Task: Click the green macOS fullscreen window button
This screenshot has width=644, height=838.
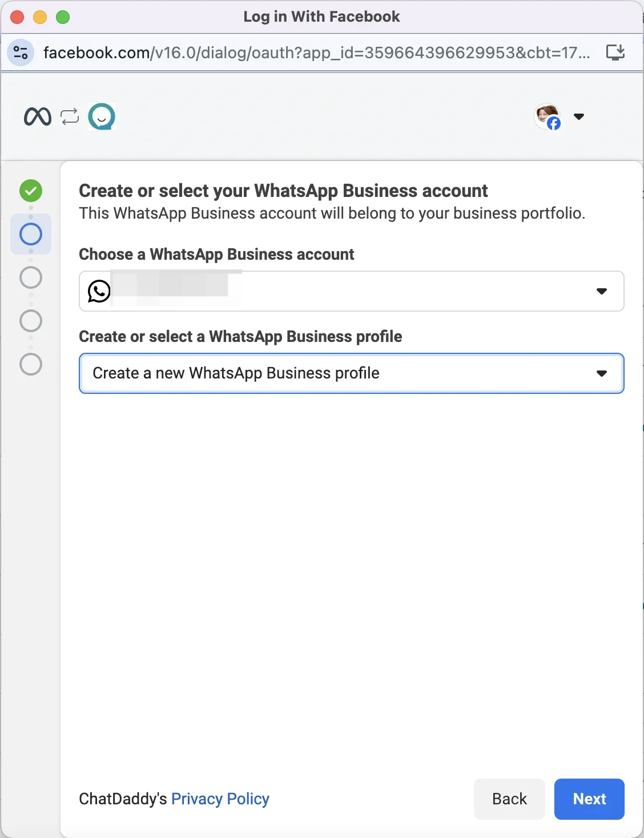Action: (63, 17)
